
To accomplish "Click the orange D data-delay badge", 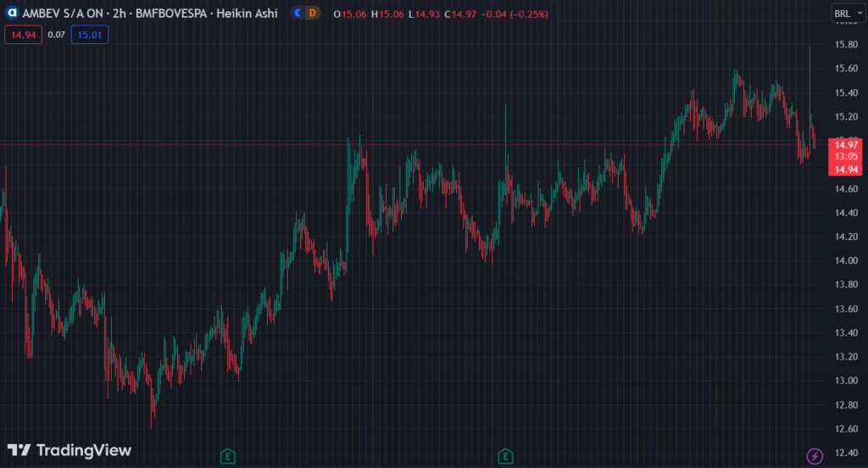I will point(313,13).
